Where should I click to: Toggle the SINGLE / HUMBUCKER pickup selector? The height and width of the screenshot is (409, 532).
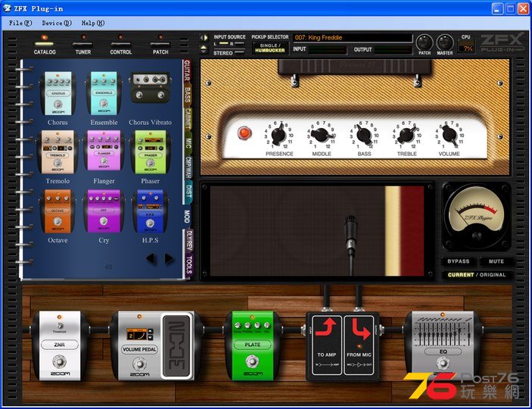270,48
